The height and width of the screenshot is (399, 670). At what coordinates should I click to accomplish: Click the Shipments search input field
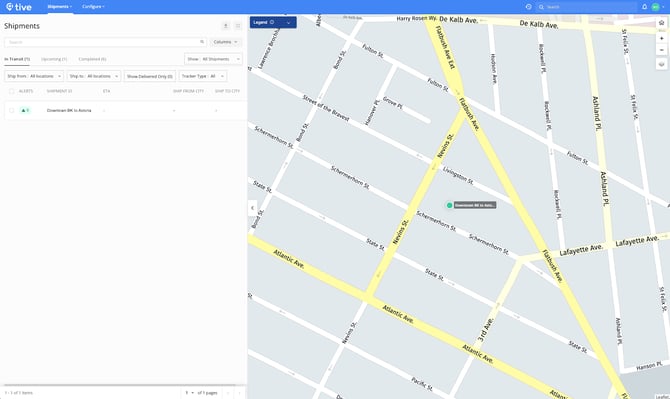pos(105,42)
